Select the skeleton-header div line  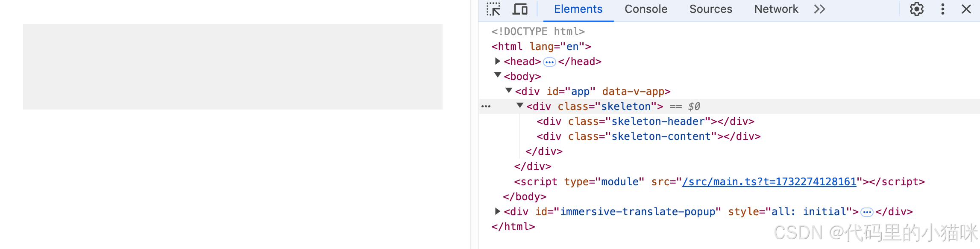click(x=646, y=122)
